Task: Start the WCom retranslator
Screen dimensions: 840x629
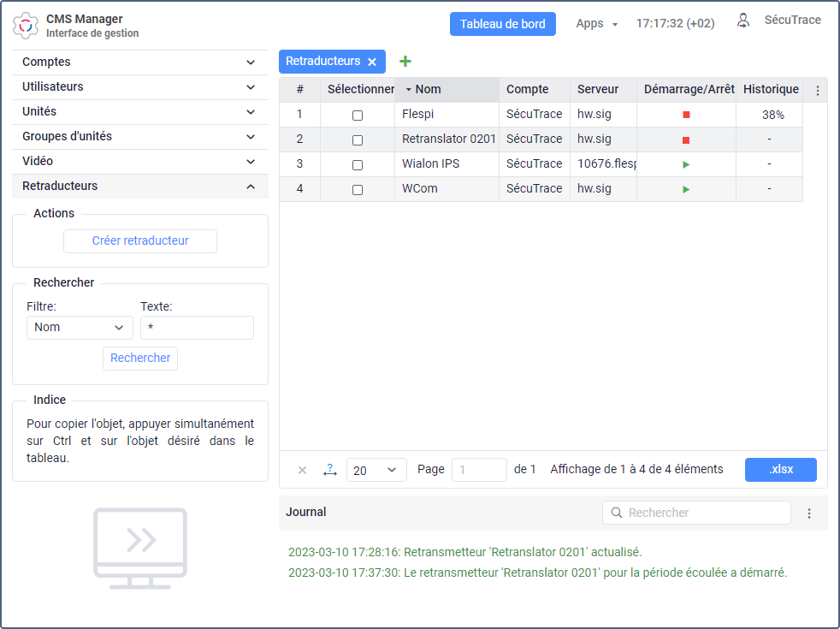Action: tap(686, 189)
